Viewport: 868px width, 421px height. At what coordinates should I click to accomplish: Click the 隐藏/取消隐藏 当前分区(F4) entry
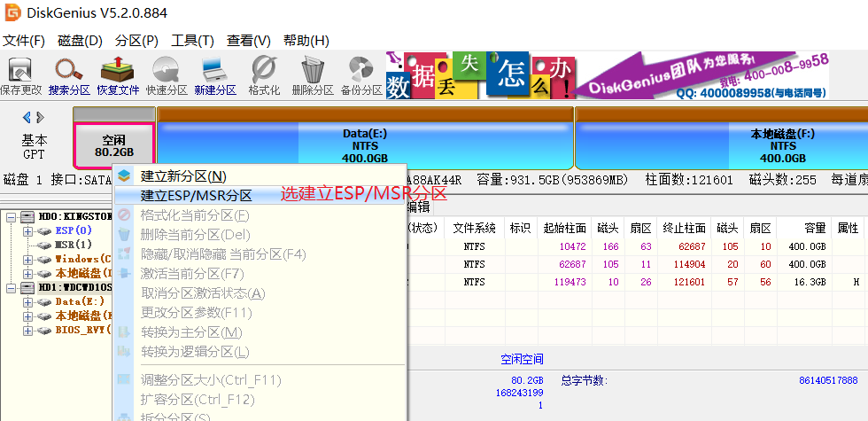coord(260,254)
